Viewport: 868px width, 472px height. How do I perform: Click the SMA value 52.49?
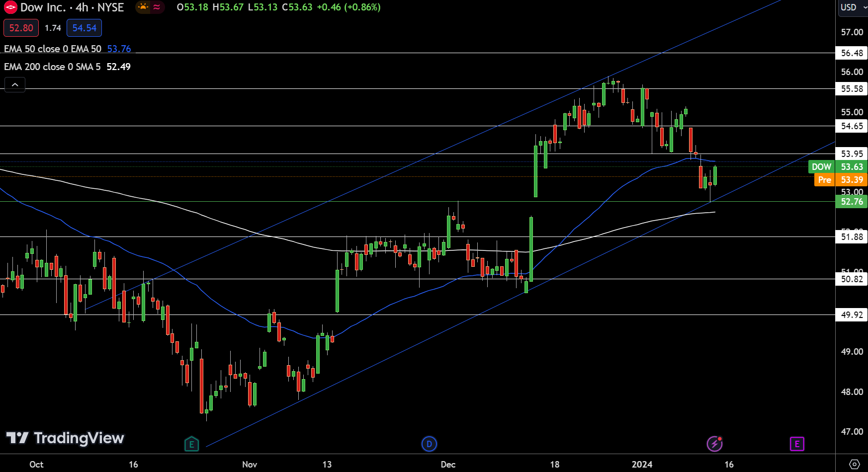(119, 67)
